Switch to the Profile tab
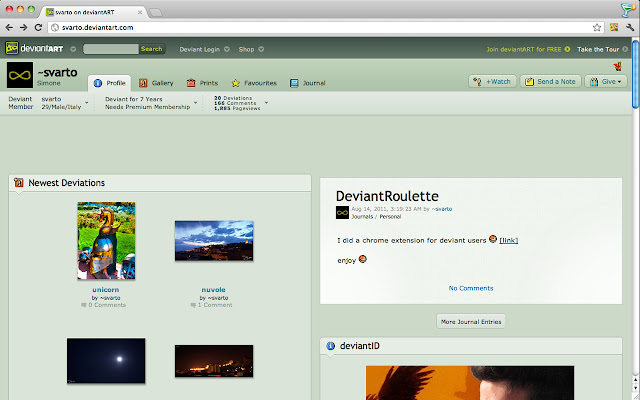The height and width of the screenshot is (400, 640). coord(109,83)
